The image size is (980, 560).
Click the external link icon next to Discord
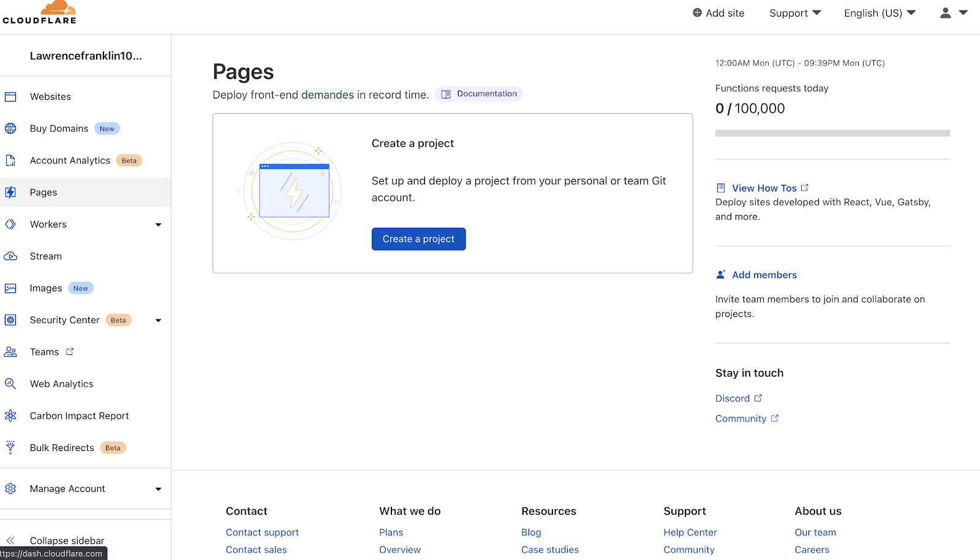[758, 398]
